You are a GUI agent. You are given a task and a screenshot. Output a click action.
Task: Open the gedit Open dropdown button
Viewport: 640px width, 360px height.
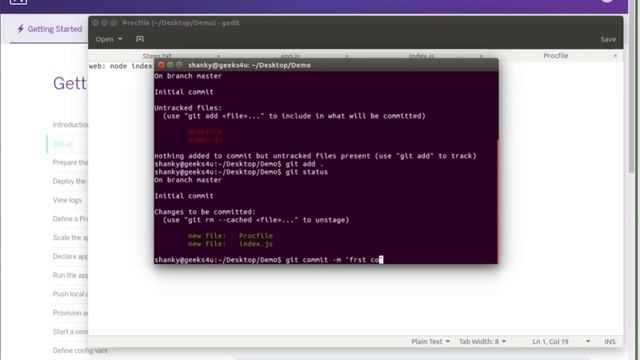109,39
